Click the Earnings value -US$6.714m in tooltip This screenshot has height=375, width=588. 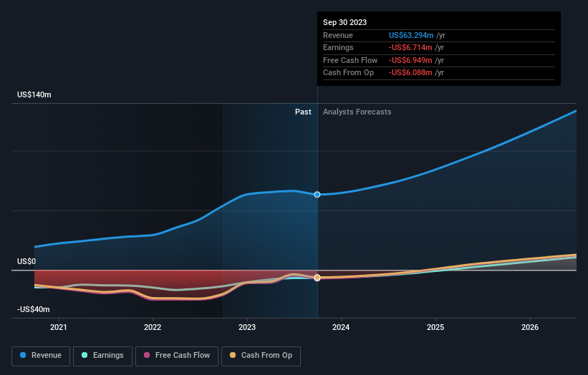pos(410,47)
